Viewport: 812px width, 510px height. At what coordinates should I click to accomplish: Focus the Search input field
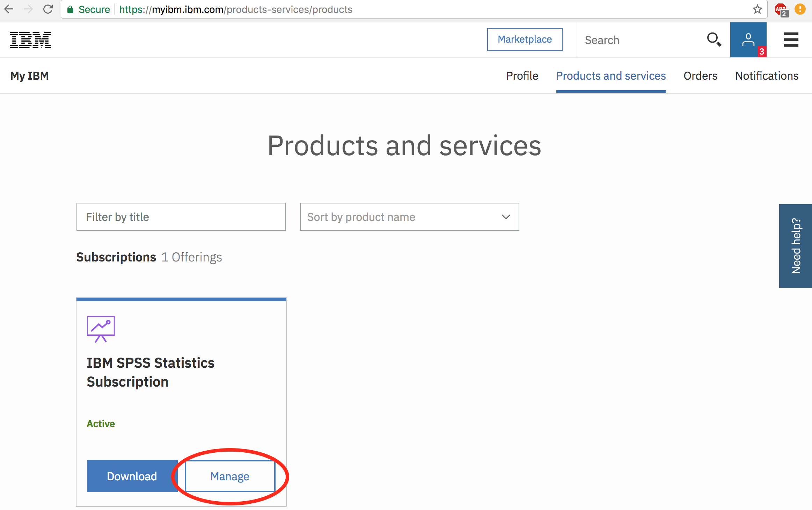pos(641,40)
